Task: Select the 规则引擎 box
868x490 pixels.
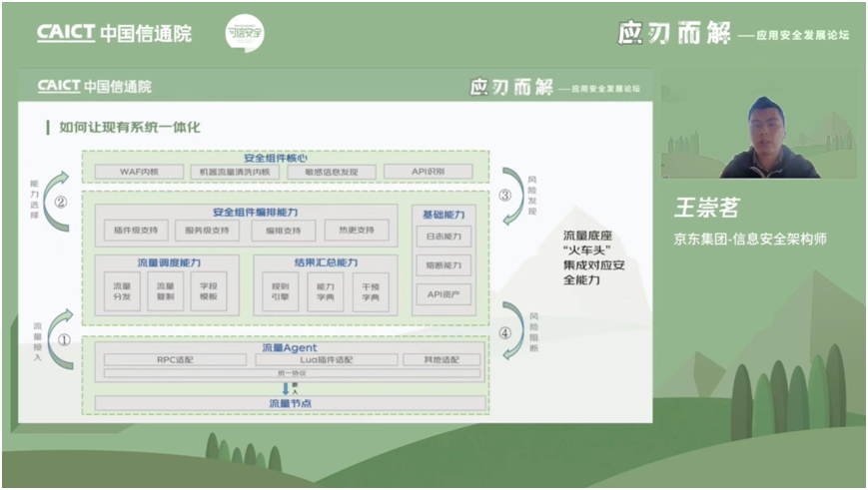Action: pos(280,292)
